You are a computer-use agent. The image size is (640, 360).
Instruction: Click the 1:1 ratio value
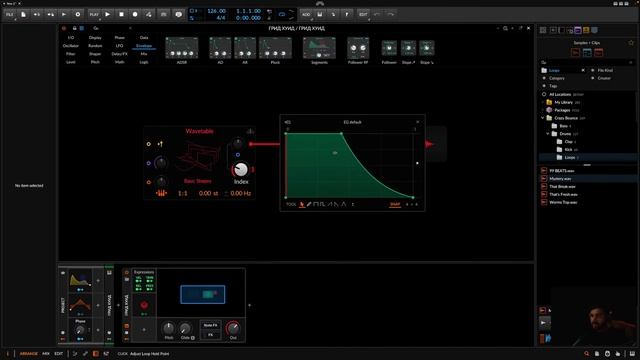point(182,193)
